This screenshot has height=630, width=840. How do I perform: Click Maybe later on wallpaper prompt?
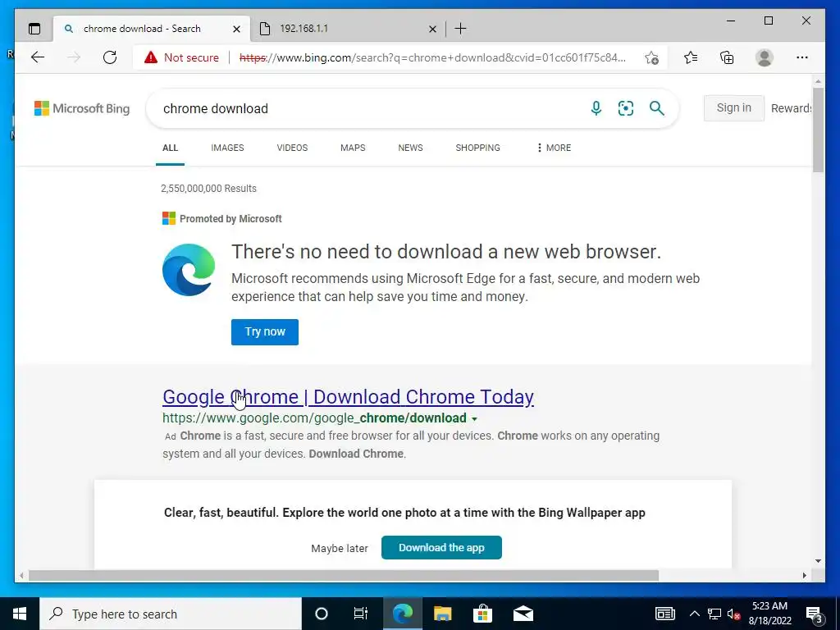(x=340, y=549)
